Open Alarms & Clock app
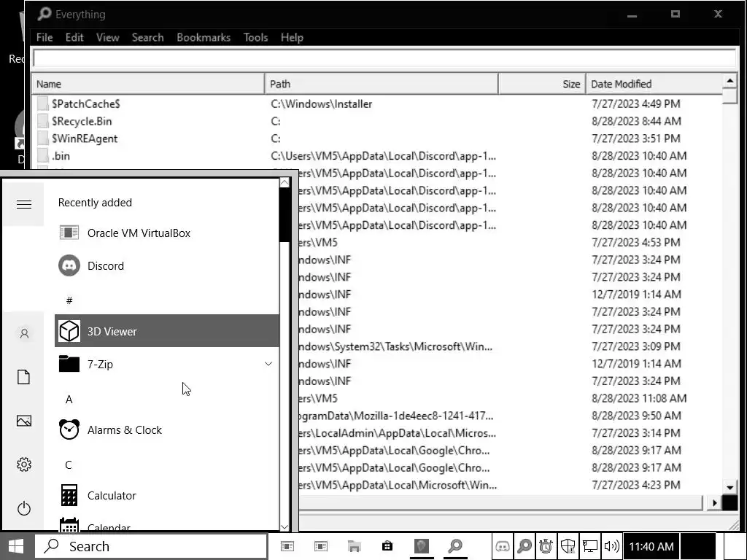 [x=167, y=430]
